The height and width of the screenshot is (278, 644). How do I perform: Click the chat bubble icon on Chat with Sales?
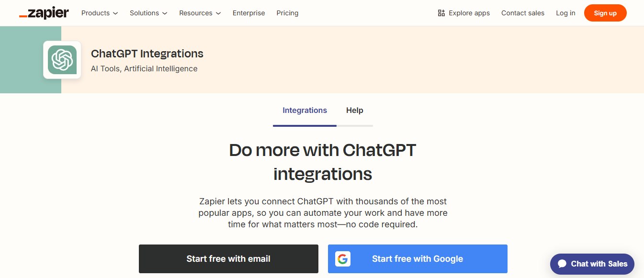tap(562, 264)
